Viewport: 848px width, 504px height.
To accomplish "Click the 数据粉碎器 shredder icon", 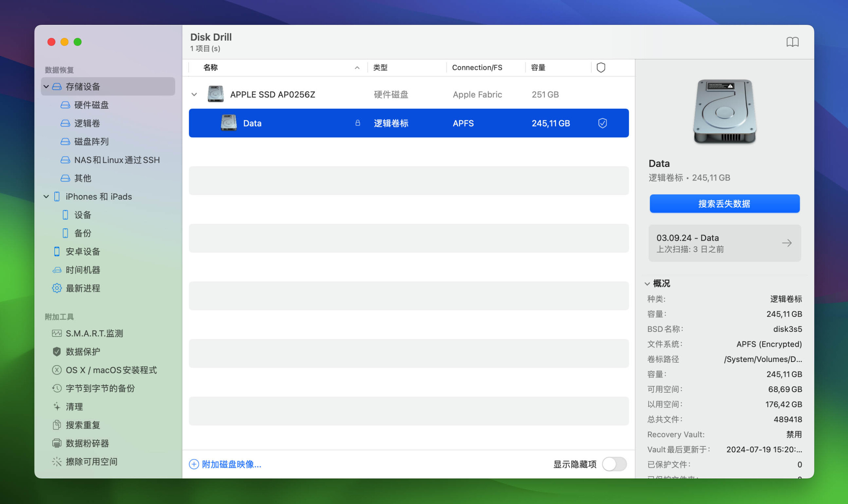I will click(x=57, y=443).
